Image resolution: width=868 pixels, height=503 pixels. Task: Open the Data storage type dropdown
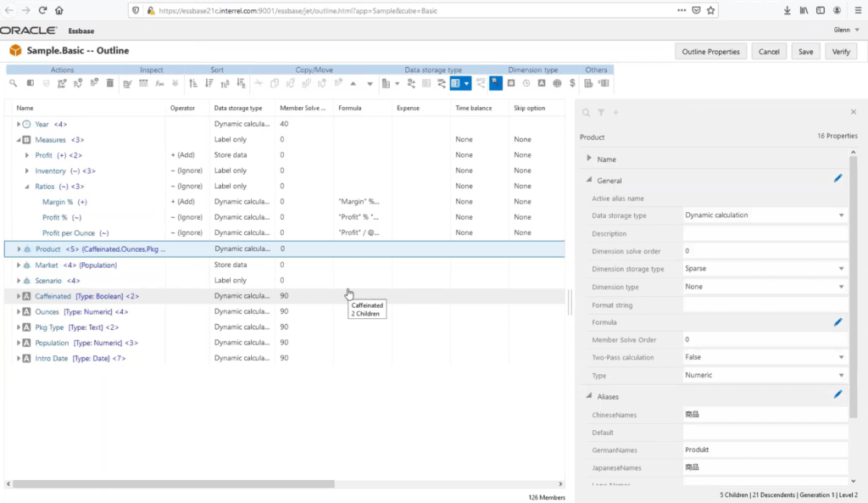pos(765,215)
